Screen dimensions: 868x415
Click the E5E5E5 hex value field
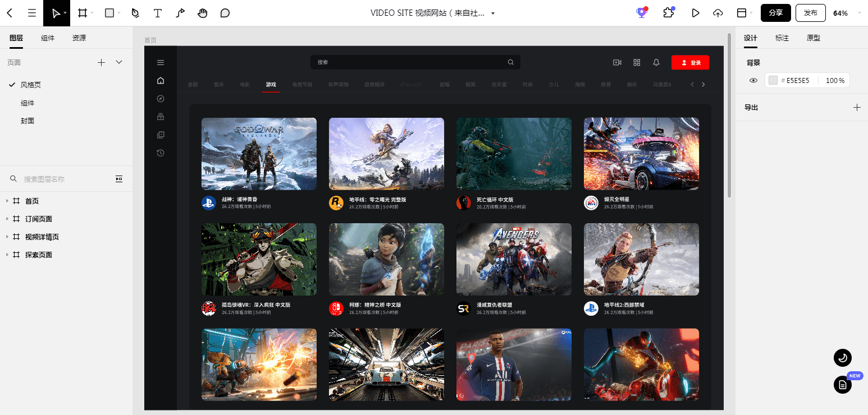[x=798, y=81]
